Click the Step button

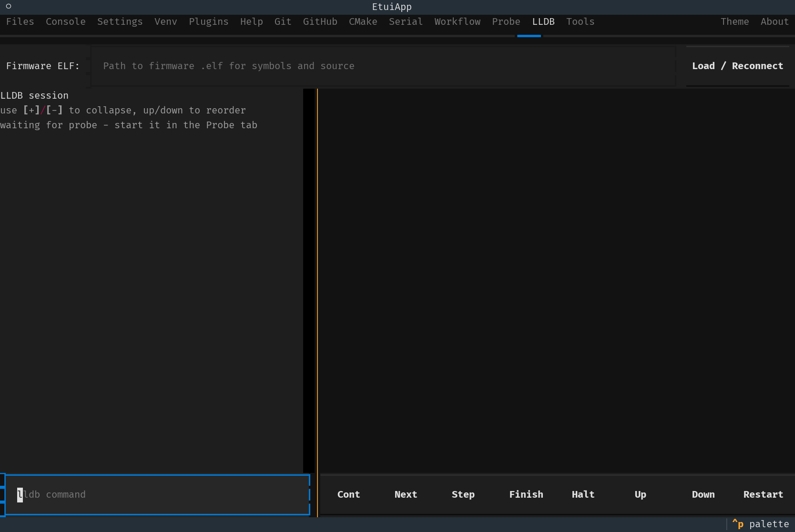pos(463,494)
